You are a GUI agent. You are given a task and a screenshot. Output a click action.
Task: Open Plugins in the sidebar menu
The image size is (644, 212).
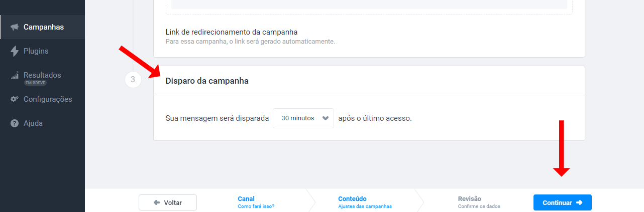(42, 51)
